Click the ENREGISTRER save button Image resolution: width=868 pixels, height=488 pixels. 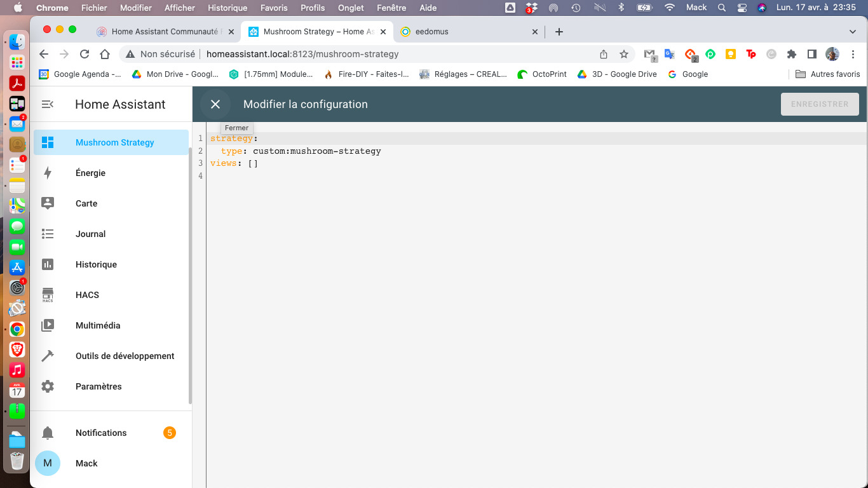[x=820, y=104]
